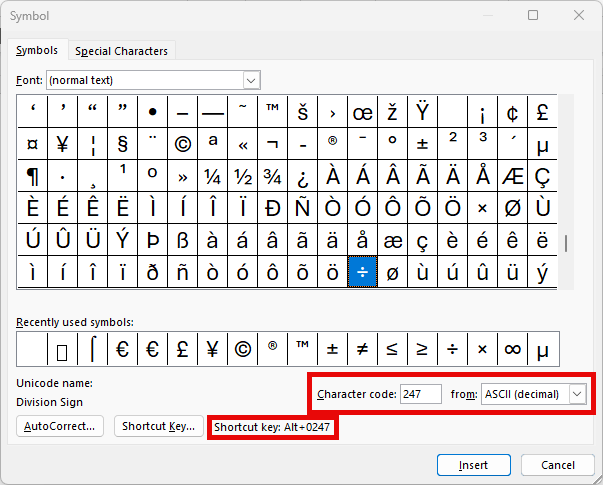Click the Insert button
Screen dimensions: 603x485
pyautogui.click(x=473, y=465)
